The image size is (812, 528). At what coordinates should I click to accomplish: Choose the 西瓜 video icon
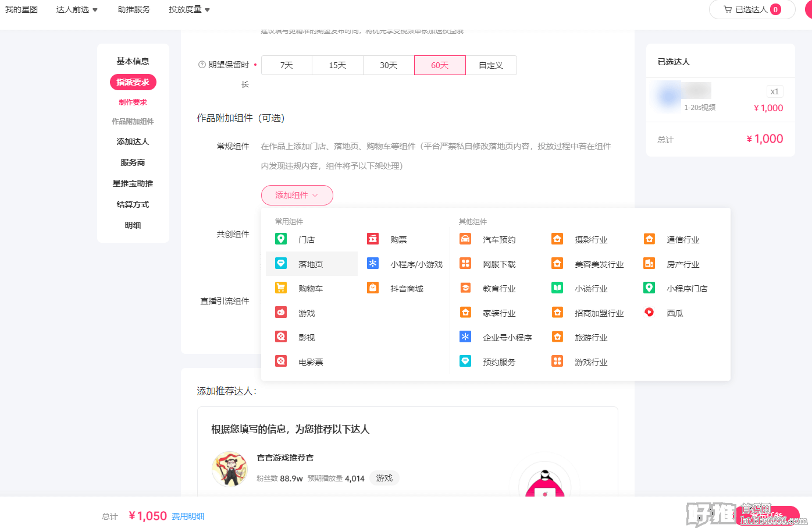[649, 313]
